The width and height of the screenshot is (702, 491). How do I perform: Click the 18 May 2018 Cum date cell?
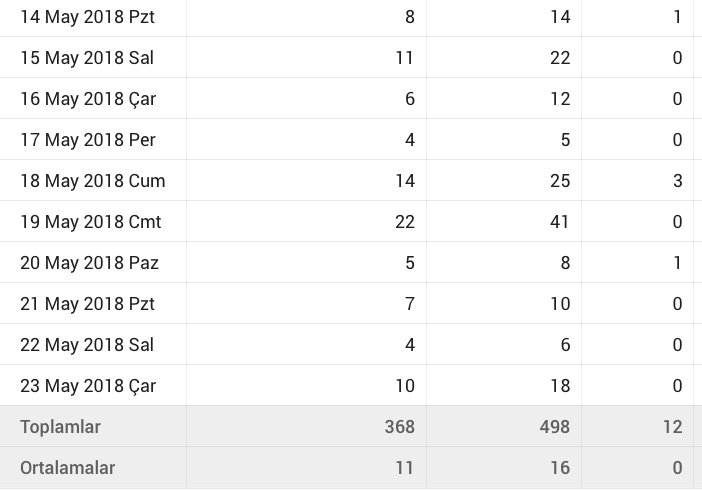pyautogui.click(x=93, y=181)
